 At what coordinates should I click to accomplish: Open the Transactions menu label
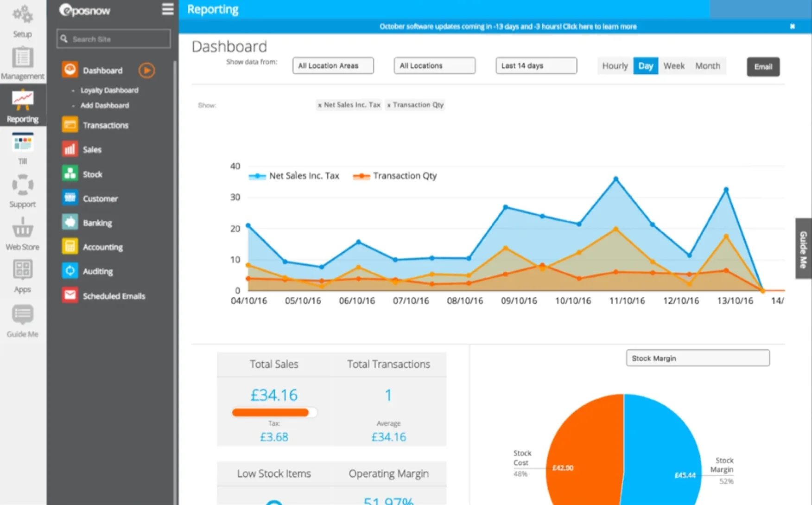[106, 125]
